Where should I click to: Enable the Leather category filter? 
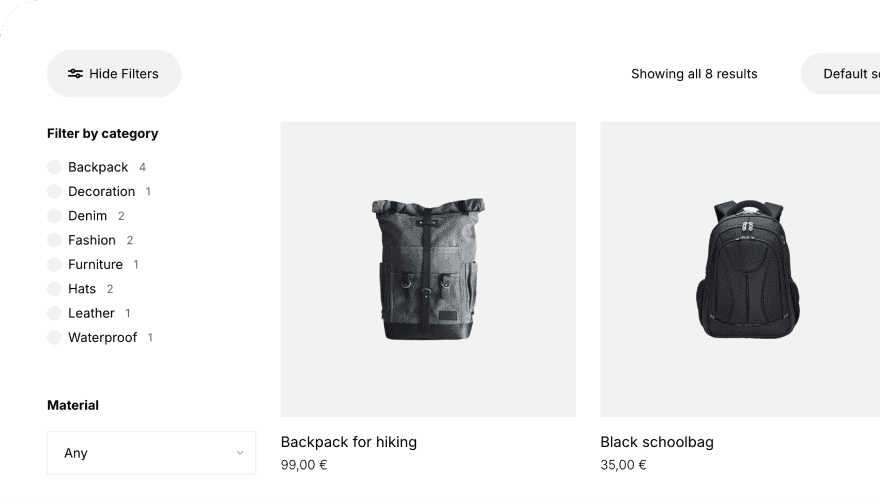[x=54, y=313]
